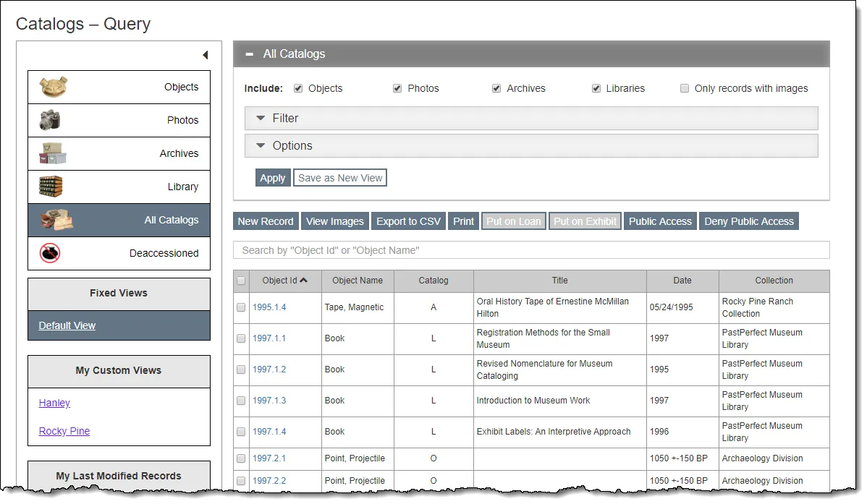Open the Rocky Pine custom view
Image resolution: width=867 pixels, height=504 pixels.
click(64, 431)
